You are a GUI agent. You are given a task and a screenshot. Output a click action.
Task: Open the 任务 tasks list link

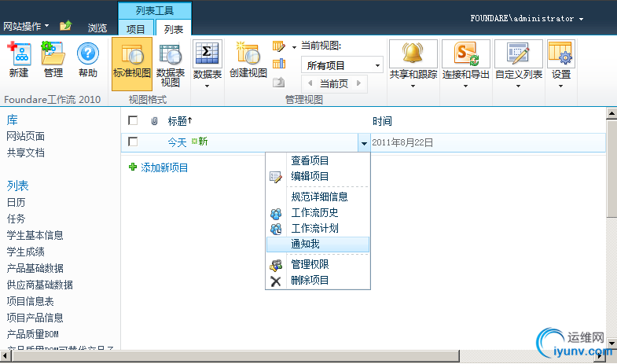tap(17, 219)
